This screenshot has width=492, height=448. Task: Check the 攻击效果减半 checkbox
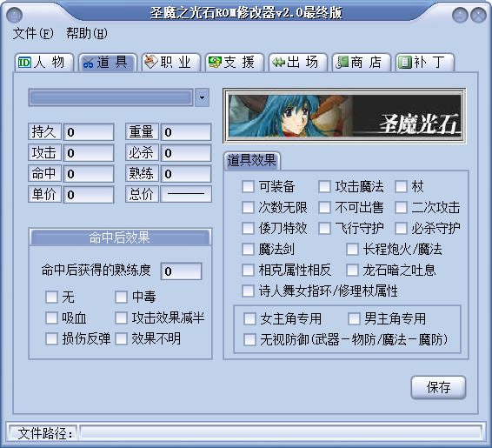121,318
